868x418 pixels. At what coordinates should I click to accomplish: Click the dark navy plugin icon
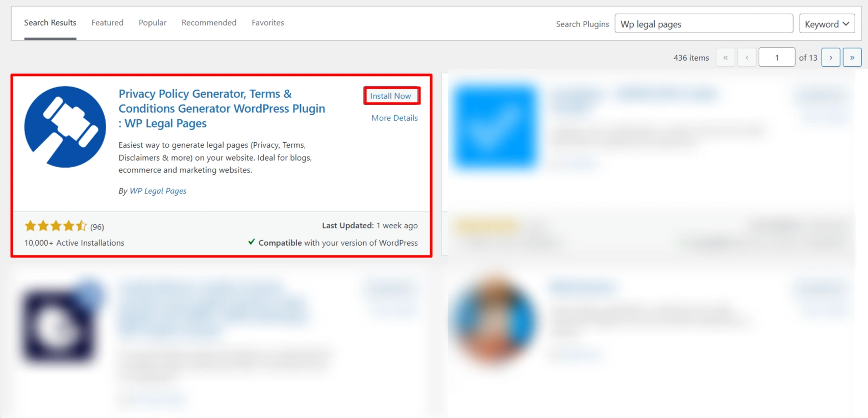[59, 325]
